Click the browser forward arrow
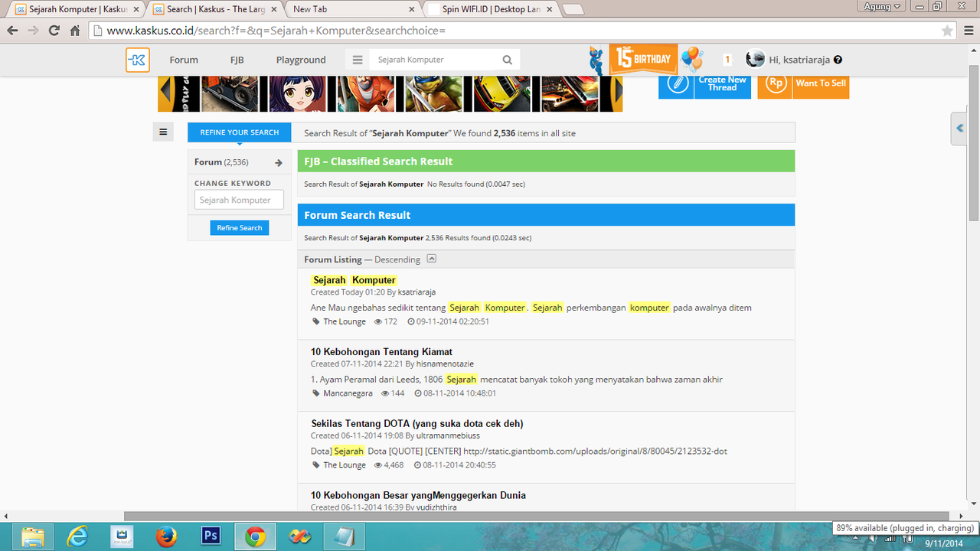 33,31
